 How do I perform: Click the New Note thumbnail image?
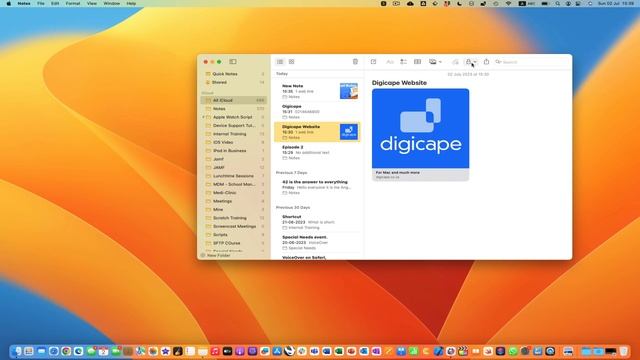(x=349, y=91)
